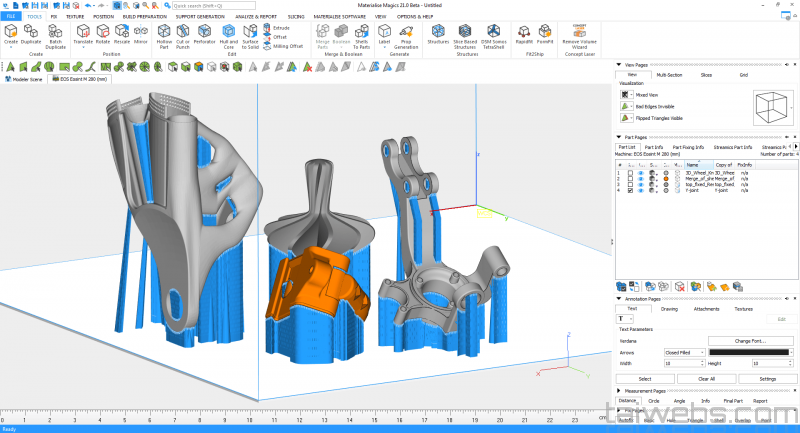Collapse the Annotation Pages panel
The height and width of the screenshot is (433, 800).
tap(619, 298)
